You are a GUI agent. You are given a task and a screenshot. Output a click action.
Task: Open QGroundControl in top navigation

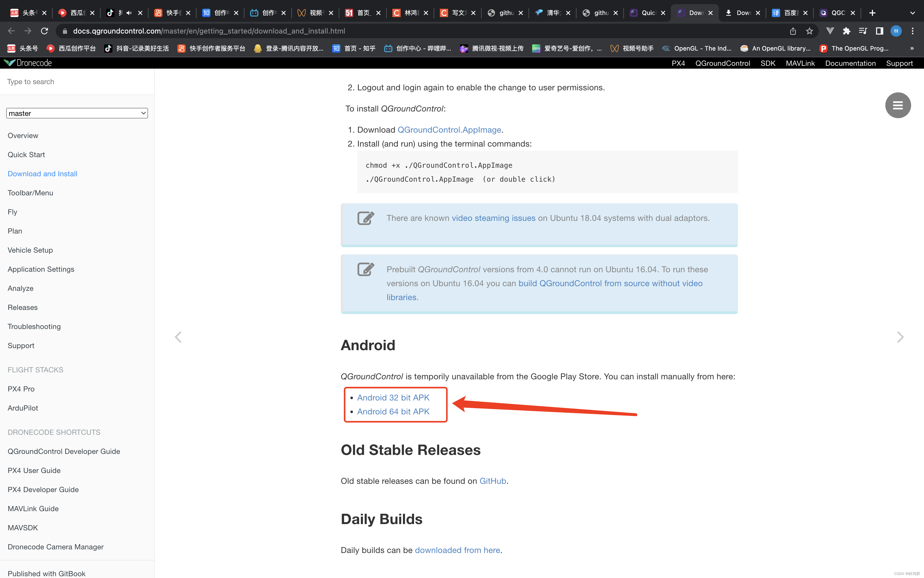tap(722, 63)
